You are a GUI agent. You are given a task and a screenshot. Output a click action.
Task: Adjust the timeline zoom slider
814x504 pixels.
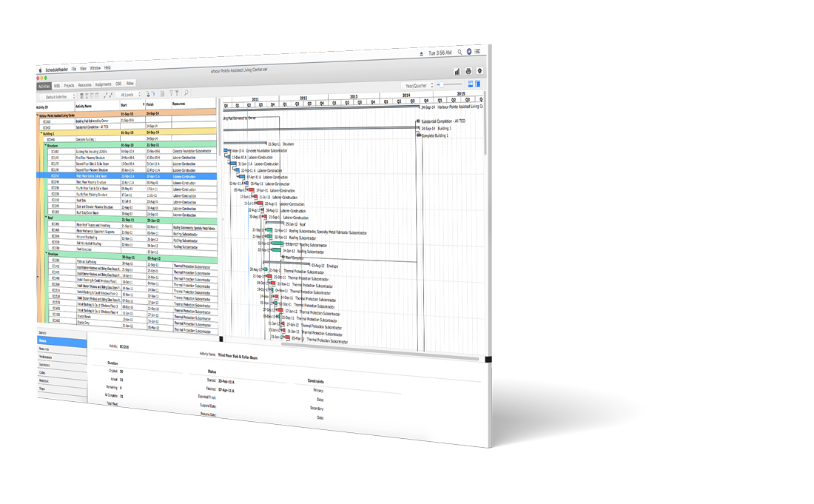click(x=442, y=84)
